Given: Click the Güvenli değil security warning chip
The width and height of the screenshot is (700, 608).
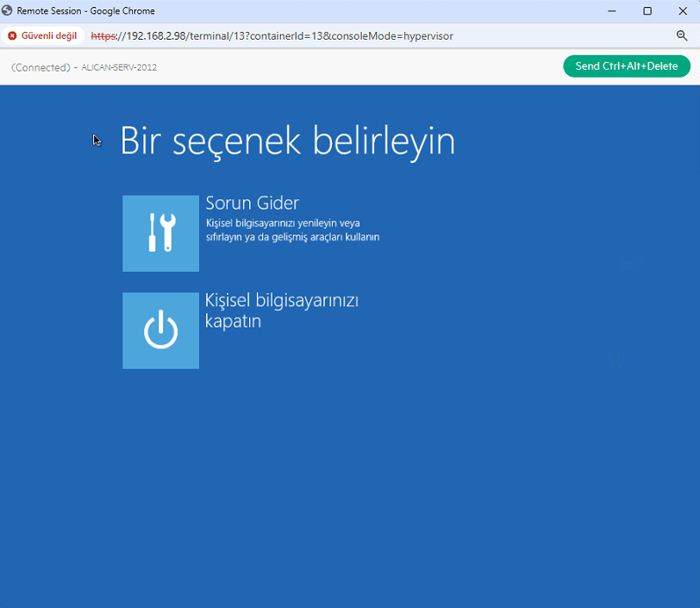Looking at the screenshot, I should point(43,35).
